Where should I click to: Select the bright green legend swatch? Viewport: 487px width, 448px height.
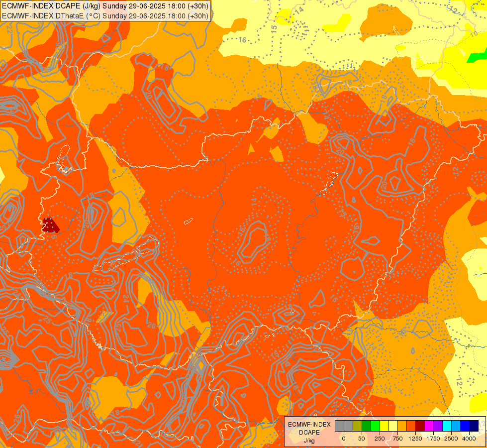coord(375,426)
